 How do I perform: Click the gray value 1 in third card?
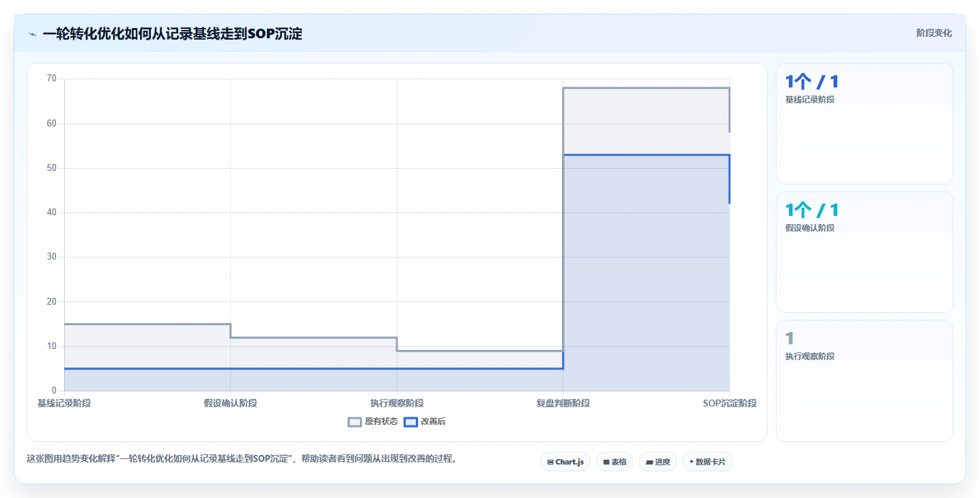click(x=789, y=338)
